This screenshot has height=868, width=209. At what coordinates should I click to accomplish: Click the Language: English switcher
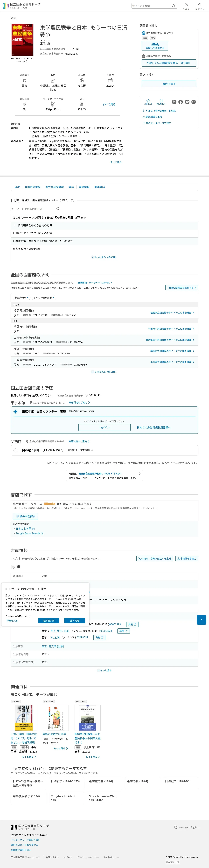[186, 827]
